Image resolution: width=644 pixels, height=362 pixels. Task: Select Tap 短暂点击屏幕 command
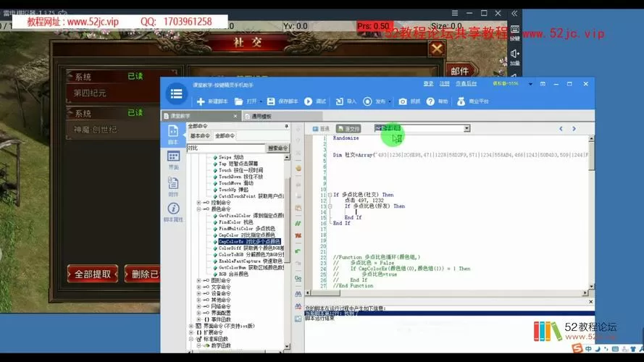click(x=238, y=164)
